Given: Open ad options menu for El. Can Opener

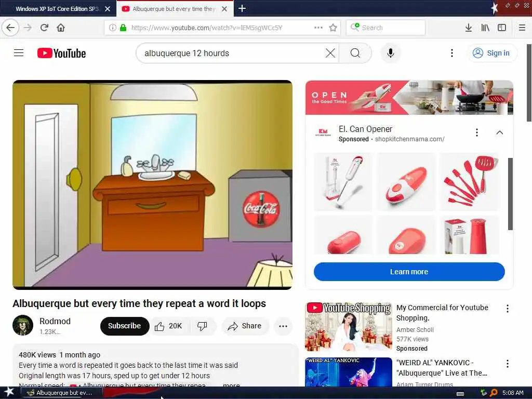Looking at the screenshot, I should pos(477,132).
